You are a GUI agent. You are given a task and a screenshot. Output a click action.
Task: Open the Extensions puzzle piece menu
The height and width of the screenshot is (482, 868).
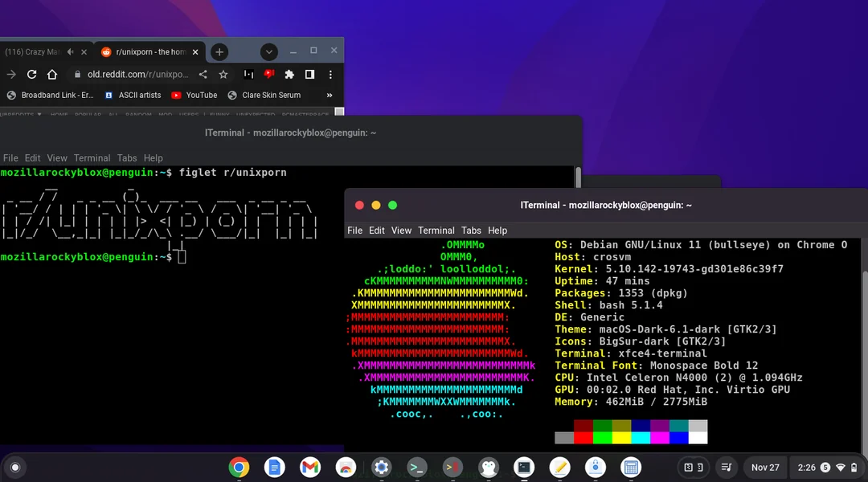click(289, 74)
